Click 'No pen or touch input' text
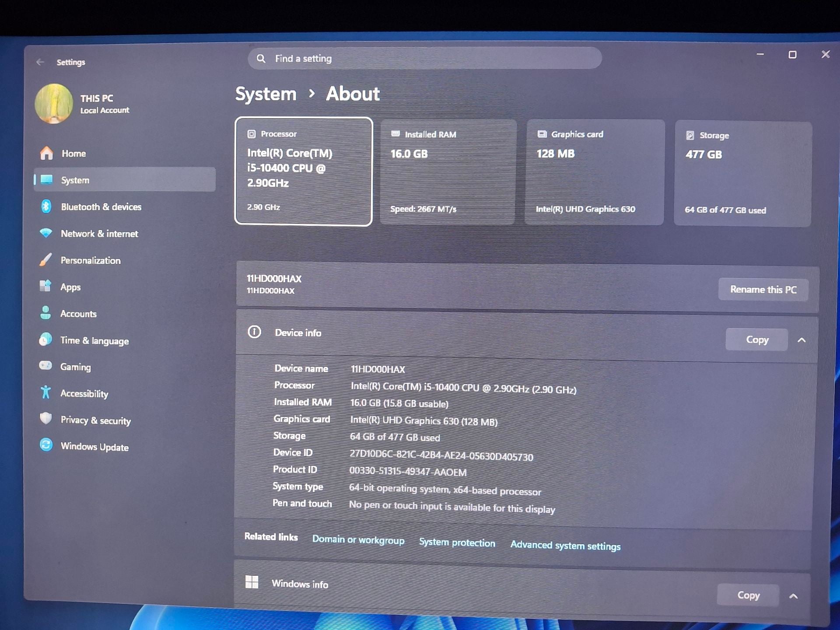The image size is (840, 630). tap(452, 507)
